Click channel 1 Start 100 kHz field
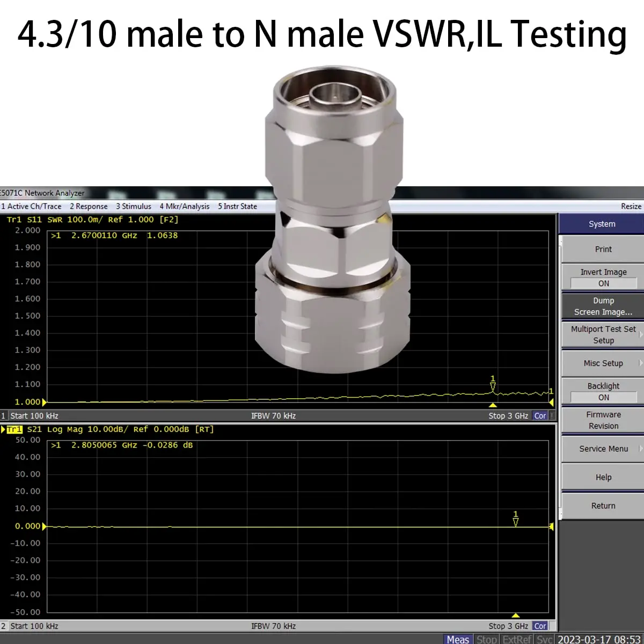 pyautogui.click(x=34, y=416)
